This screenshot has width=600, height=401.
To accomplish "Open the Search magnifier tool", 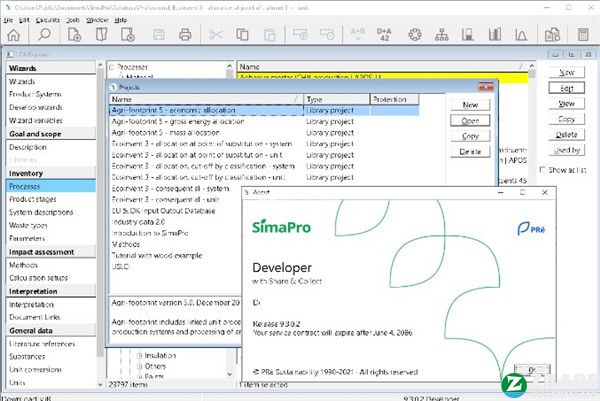I will (44, 35).
